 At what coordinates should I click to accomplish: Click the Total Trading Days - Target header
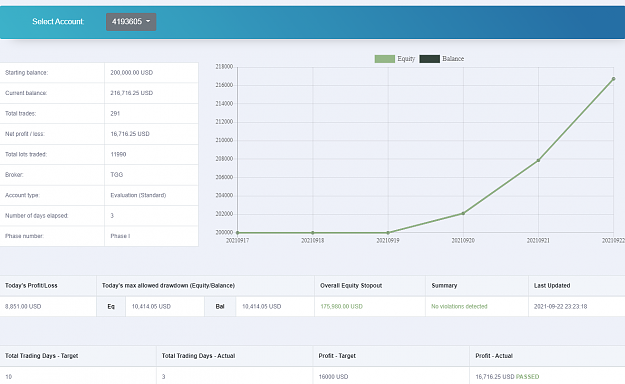pos(41,356)
